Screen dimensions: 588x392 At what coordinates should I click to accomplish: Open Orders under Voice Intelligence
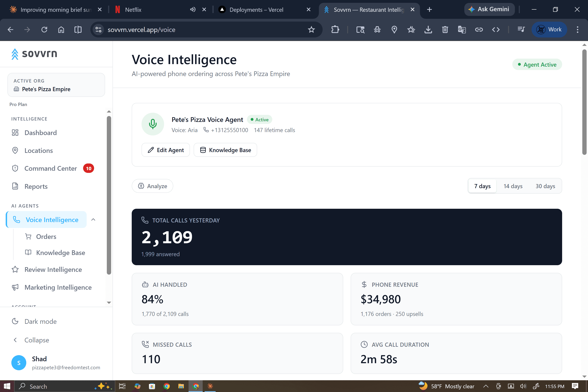click(46, 236)
